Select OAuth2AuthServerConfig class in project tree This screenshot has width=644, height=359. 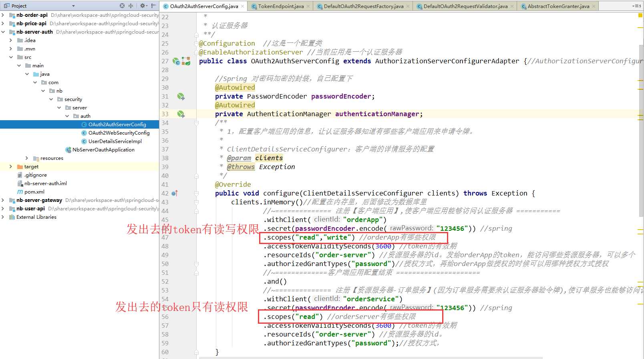[117, 124]
